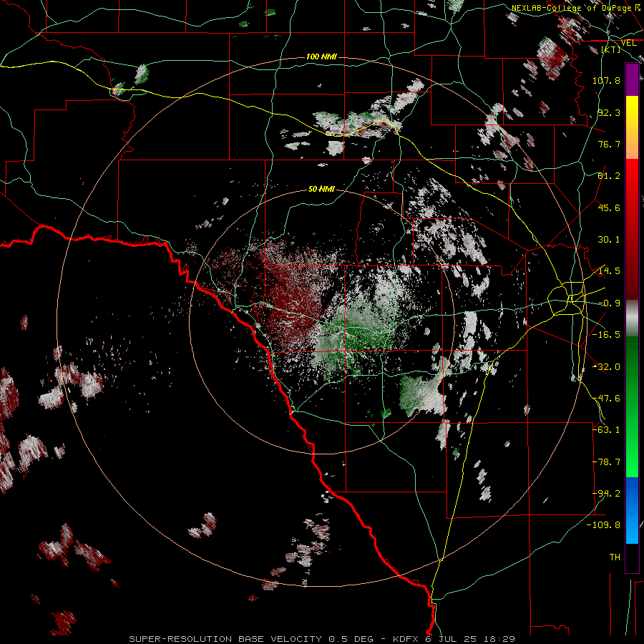Select the -47.6 legend value
Screen dimensions: 644x644
606,399
